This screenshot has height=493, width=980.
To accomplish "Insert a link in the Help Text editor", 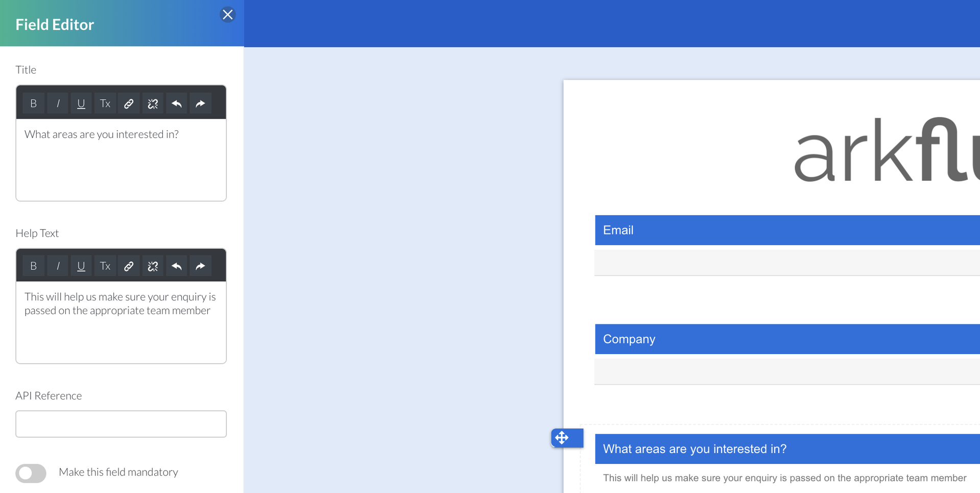I will [x=129, y=265].
